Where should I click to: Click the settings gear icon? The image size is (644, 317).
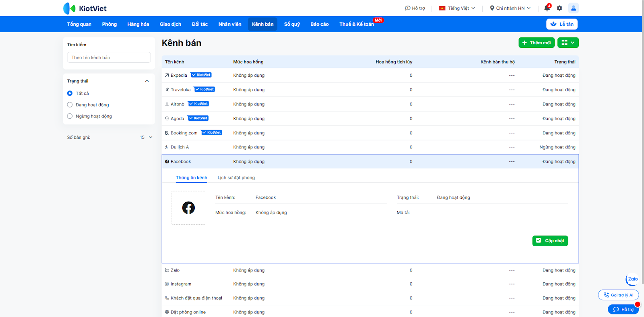pyautogui.click(x=559, y=8)
